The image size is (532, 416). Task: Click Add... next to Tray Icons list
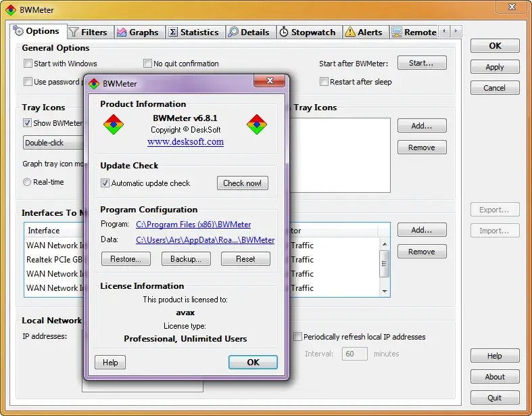[x=422, y=126]
